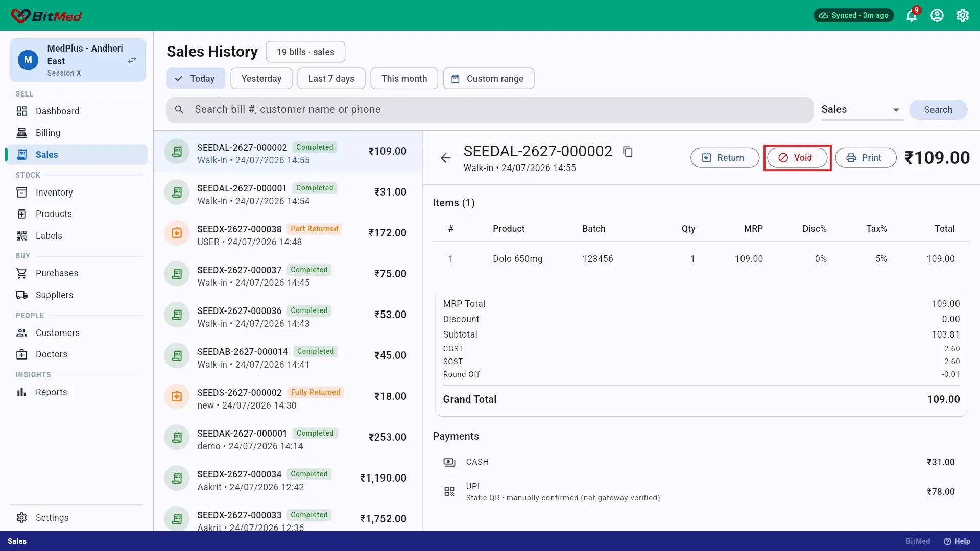Click the return icon for SEEDX-2627-000038
Viewport: 980px width, 551px height.
177,233
